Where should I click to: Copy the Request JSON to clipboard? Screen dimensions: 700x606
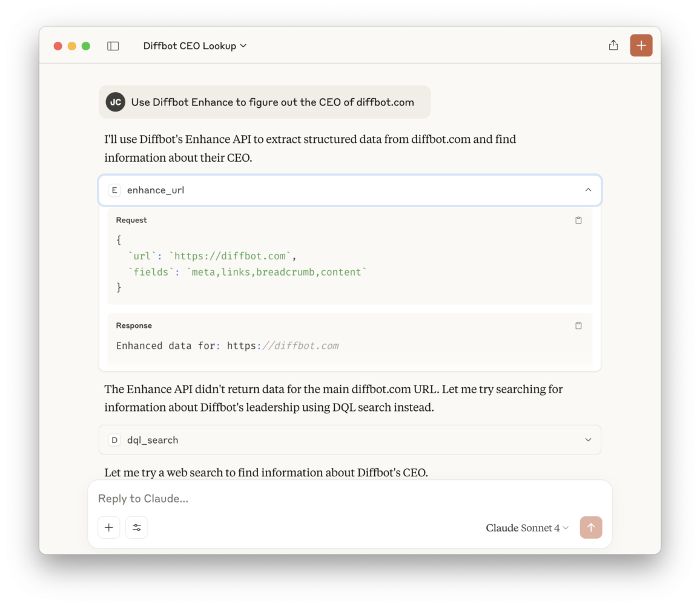tap(578, 221)
